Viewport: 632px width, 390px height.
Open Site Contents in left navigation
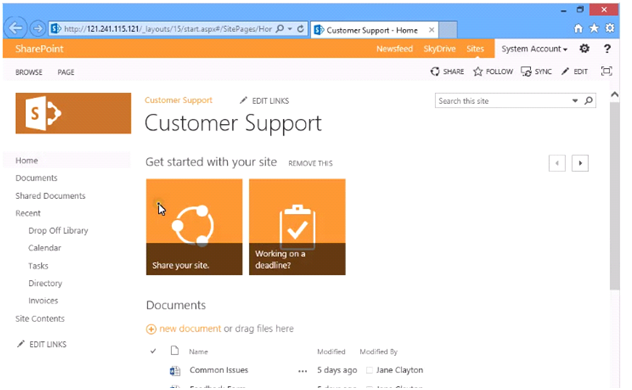(40, 319)
